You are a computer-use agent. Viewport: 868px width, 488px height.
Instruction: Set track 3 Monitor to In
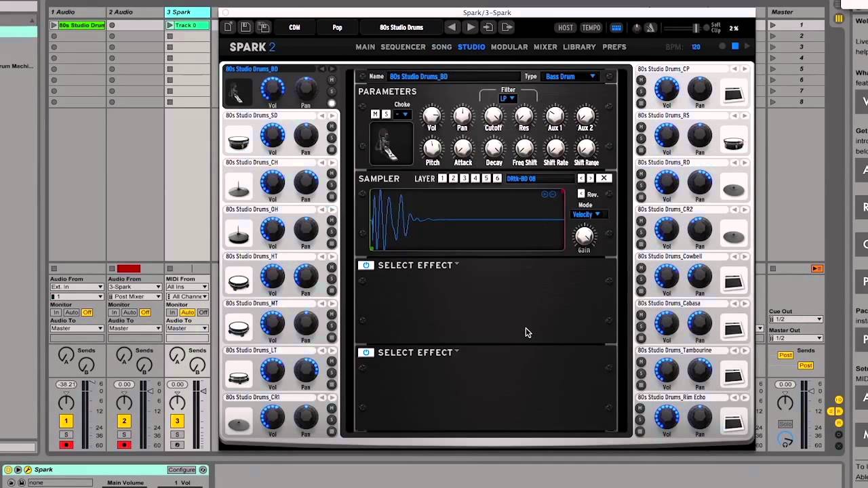pyautogui.click(x=172, y=312)
